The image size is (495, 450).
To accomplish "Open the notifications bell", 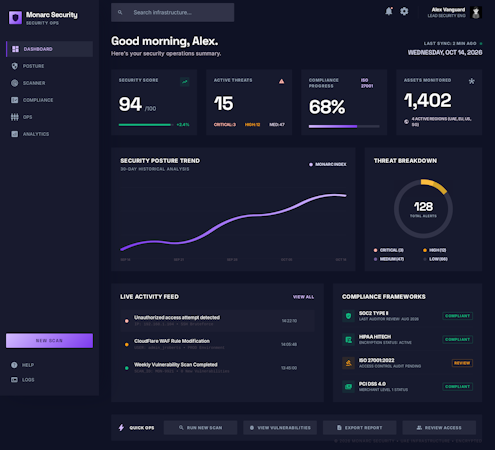I will point(389,11).
